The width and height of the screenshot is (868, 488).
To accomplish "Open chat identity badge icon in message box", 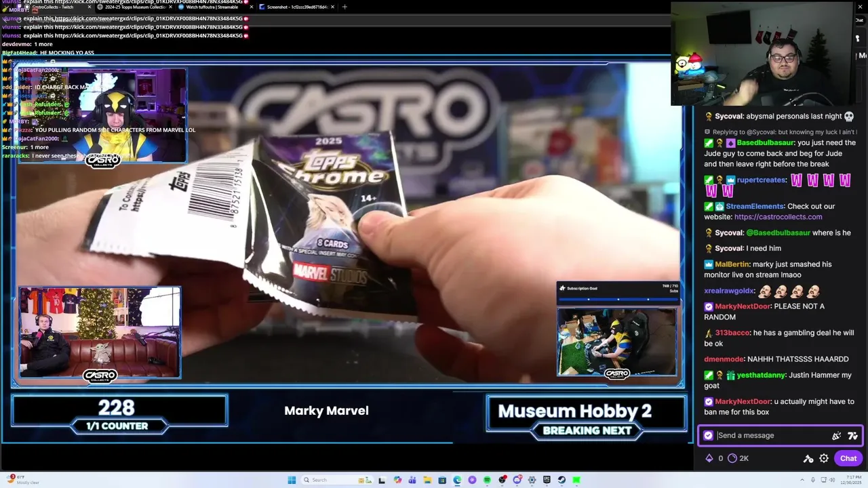I will [708, 436].
